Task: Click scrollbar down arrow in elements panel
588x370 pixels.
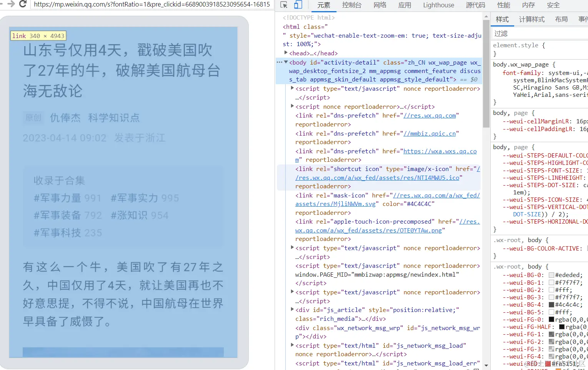Action: coord(486,365)
